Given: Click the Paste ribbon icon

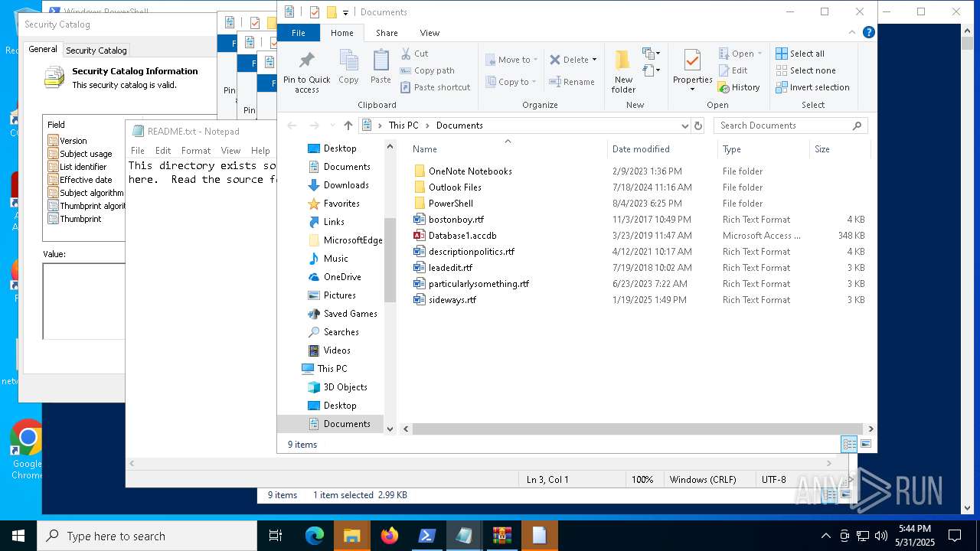Looking at the screenshot, I should pos(381,67).
